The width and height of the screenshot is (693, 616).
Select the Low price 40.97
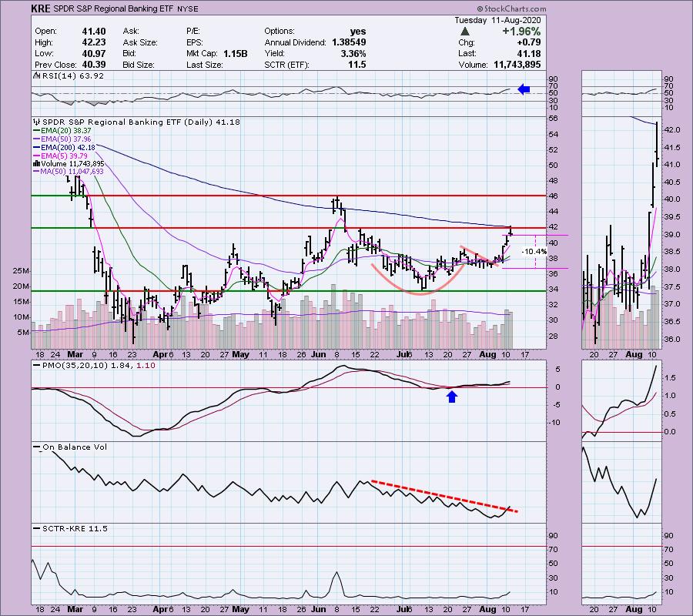[x=94, y=53]
